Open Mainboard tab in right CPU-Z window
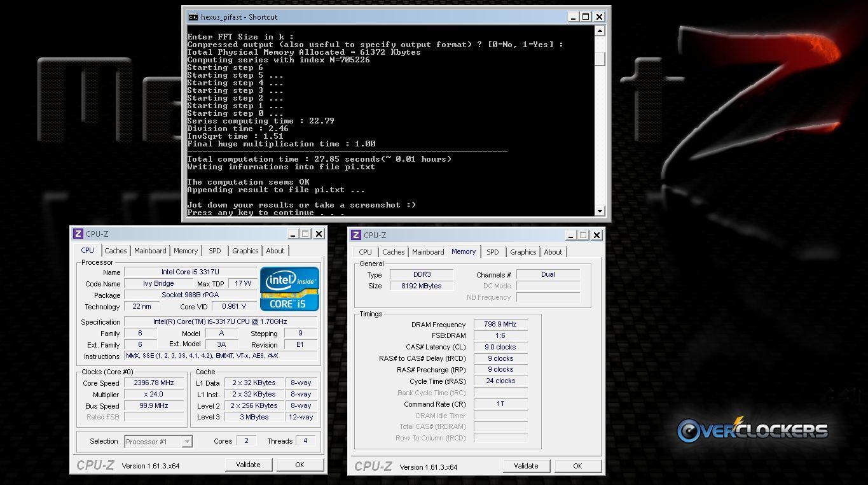 (428, 252)
